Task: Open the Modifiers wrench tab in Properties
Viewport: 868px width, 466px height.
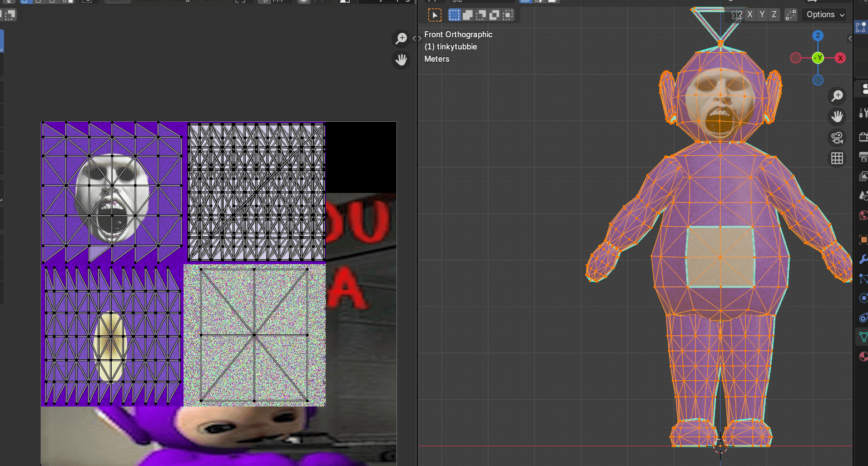Action: [x=863, y=260]
